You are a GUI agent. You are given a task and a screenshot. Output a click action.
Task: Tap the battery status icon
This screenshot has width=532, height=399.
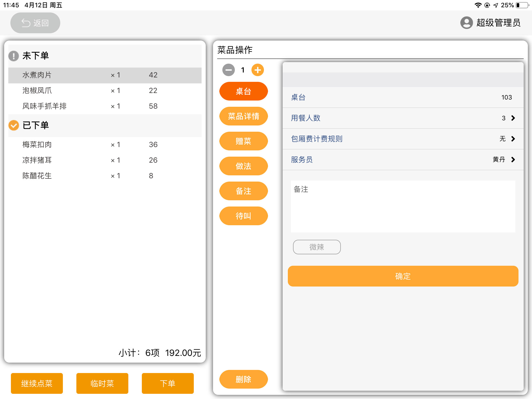point(522,5)
